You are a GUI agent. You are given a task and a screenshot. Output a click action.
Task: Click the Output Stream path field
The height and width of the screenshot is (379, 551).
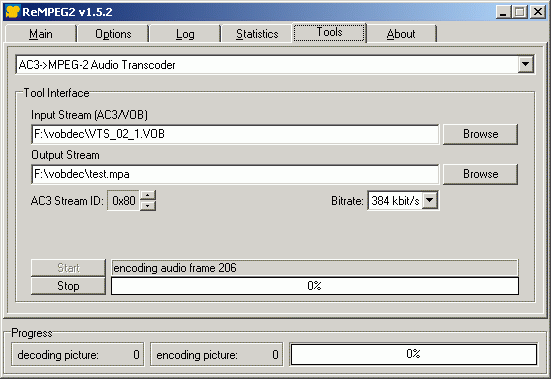click(235, 174)
